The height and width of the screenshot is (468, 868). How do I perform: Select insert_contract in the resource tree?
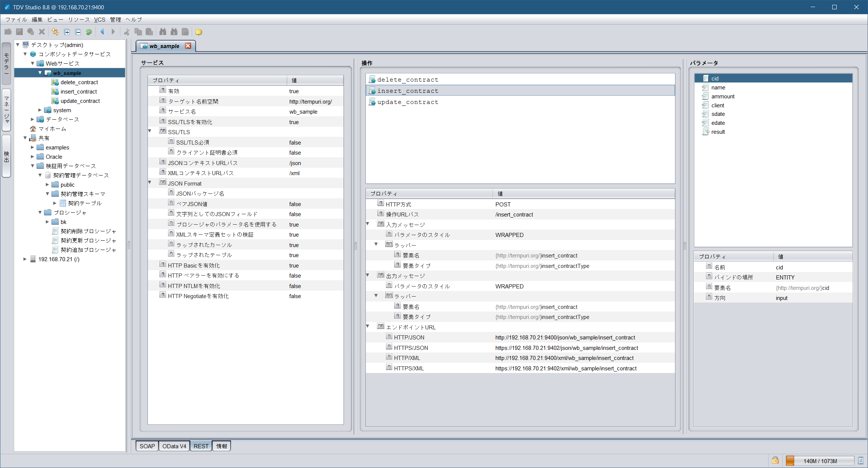[79, 92]
